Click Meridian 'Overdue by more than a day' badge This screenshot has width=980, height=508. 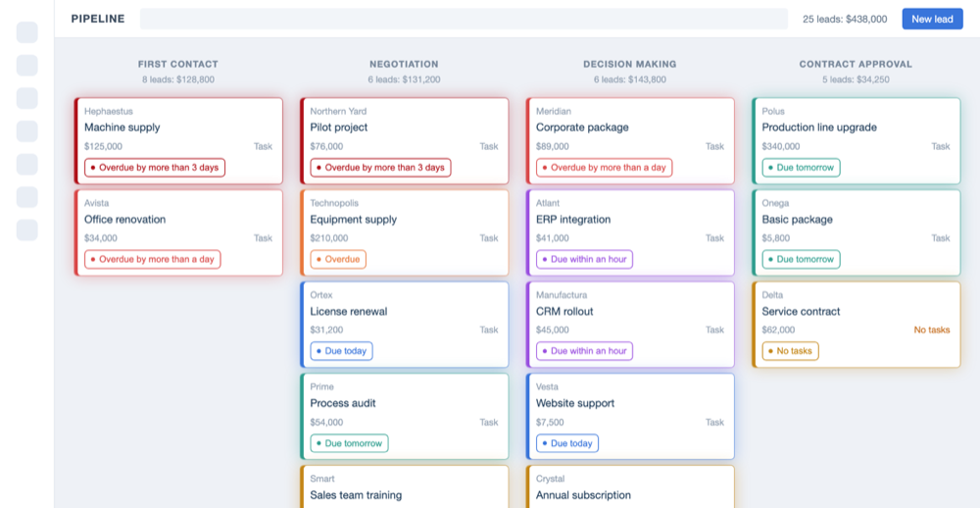[605, 168]
